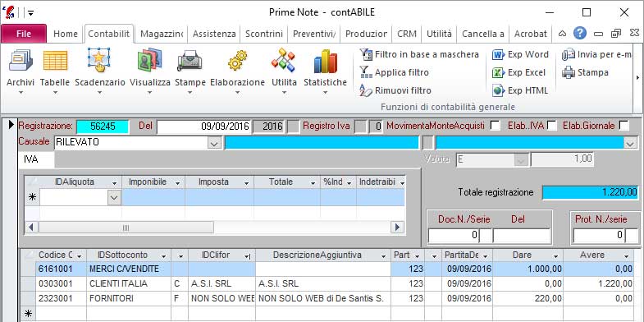Viewport: 644px width, 322px height.
Task: Open Totale column filter arrow
Action: (x=313, y=182)
